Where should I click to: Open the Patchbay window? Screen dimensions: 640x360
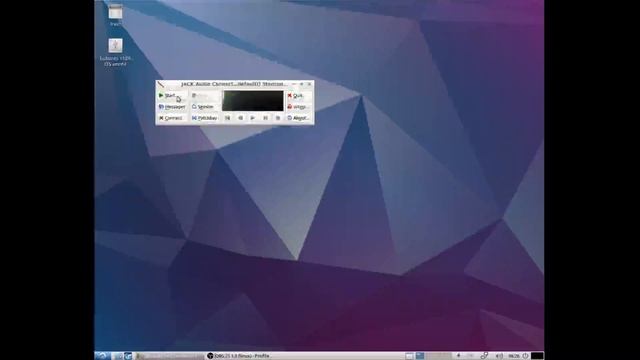pos(205,118)
